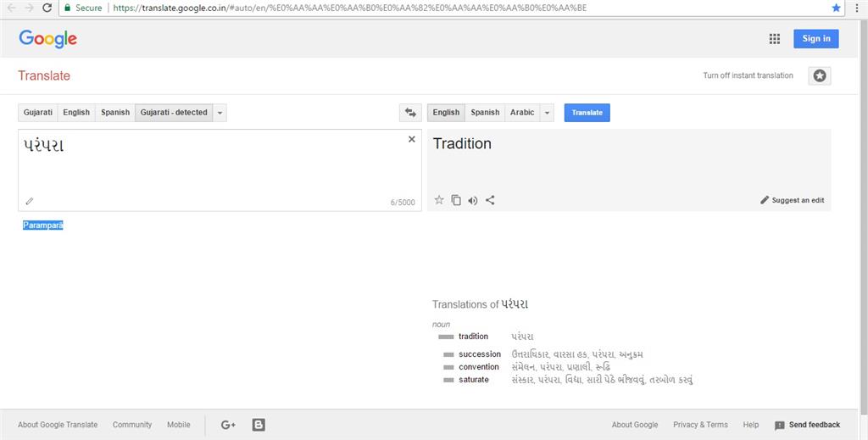Click the succession translation entry
The image size is (868, 440).
point(480,354)
